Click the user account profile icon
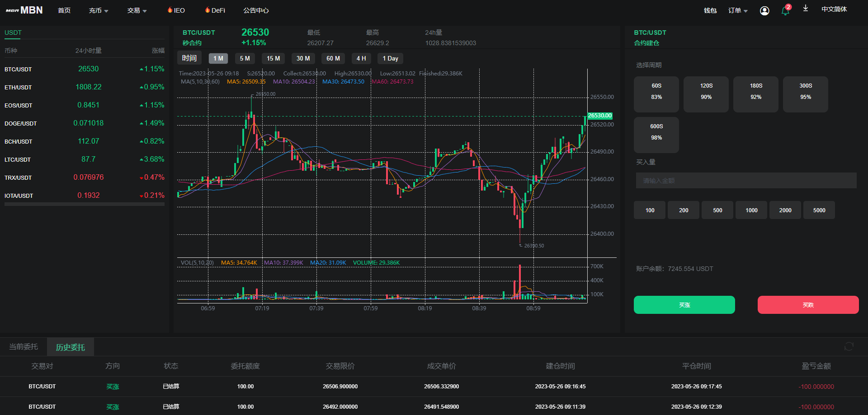Image resolution: width=868 pixels, height=415 pixels. point(764,10)
